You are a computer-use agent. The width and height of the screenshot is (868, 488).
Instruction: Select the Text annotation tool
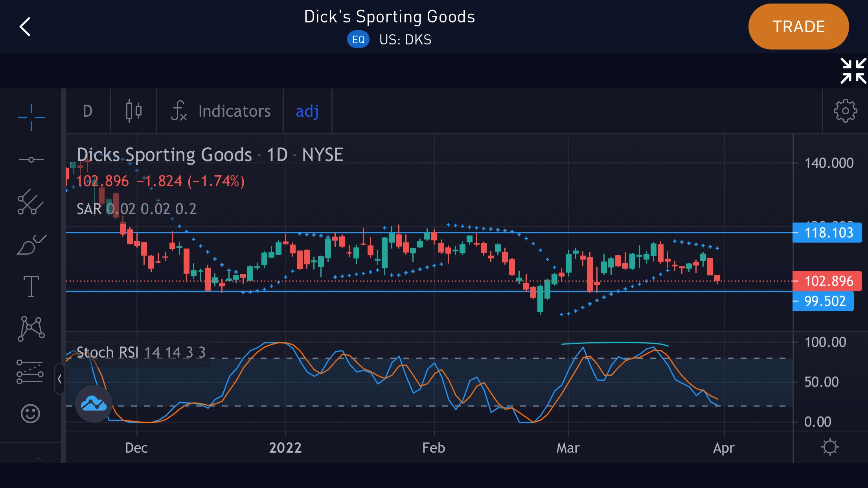coord(31,286)
